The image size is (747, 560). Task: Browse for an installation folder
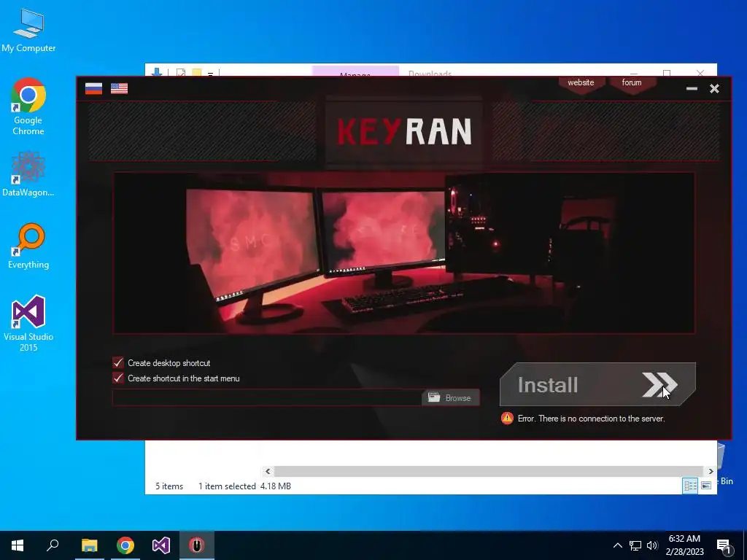pos(450,397)
